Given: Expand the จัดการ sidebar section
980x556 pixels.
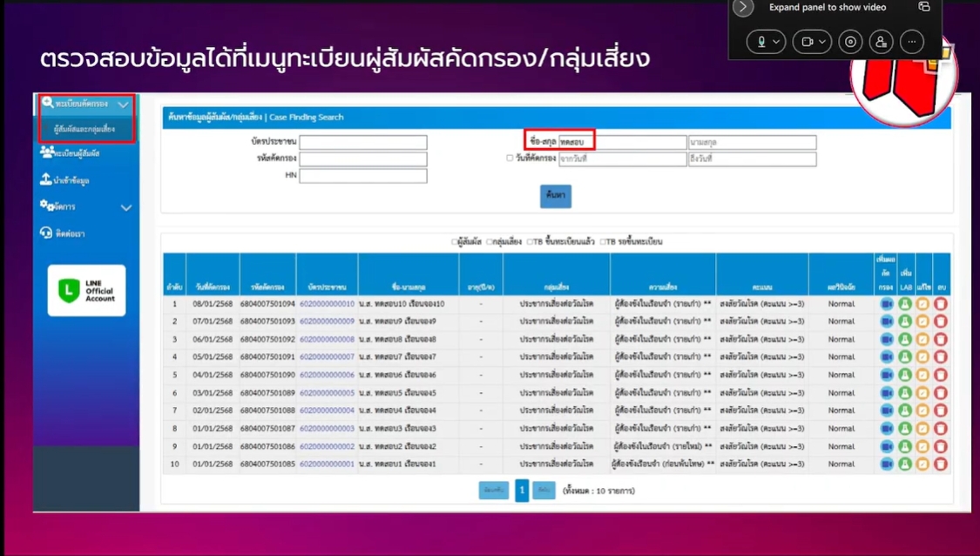Looking at the screenshot, I should pyautogui.click(x=126, y=207).
